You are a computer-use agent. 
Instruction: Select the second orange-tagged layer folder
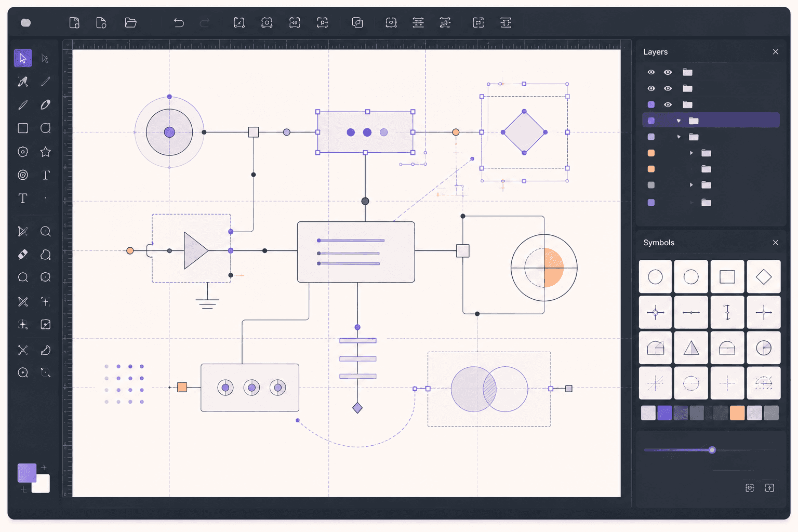click(x=706, y=169)
